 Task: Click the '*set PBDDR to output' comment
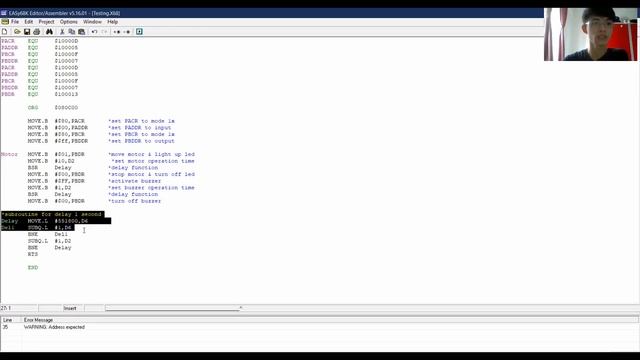point(141,141)
